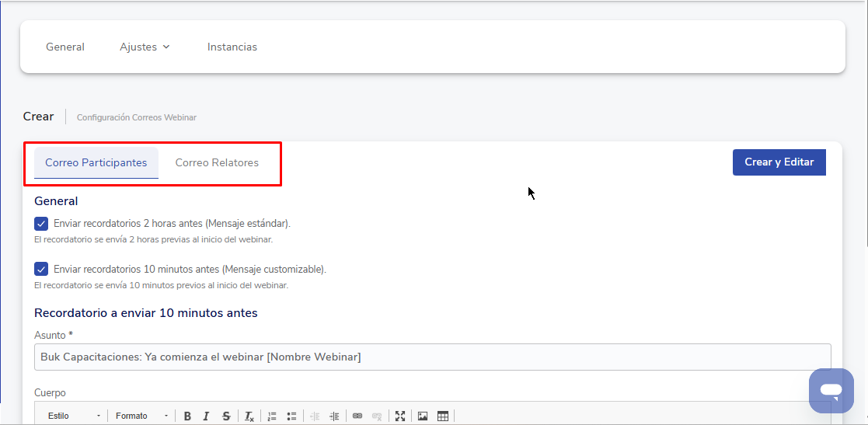Insert an image into the body
Viewport: 868px width, 425px height.
[423, 416]
